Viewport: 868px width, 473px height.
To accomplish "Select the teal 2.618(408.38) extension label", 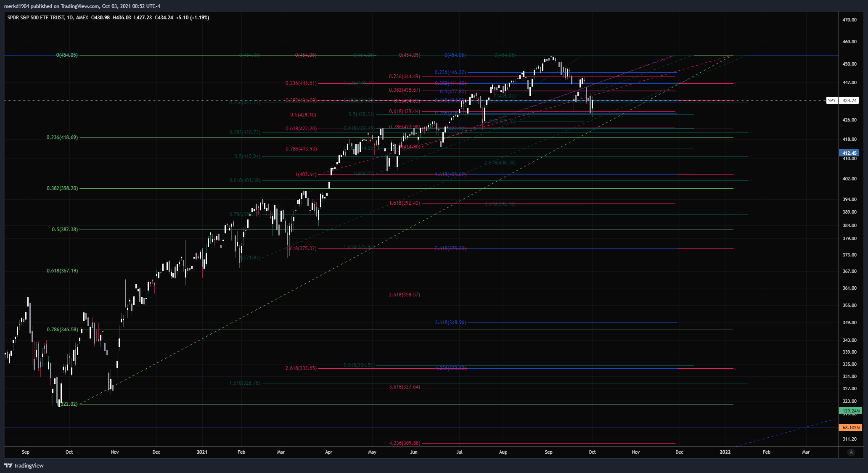I will point(500,163).
